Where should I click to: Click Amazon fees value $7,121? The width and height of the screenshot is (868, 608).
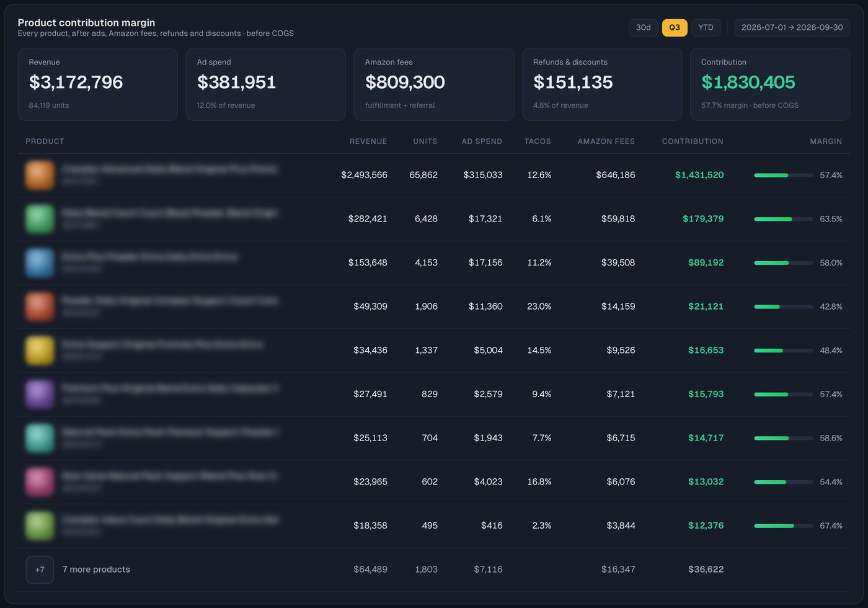coord(621,394)
